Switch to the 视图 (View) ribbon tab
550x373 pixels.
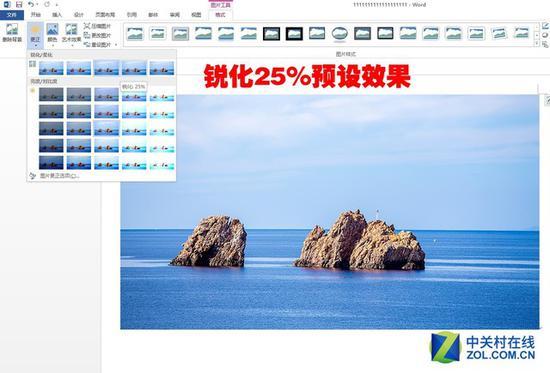196,15
